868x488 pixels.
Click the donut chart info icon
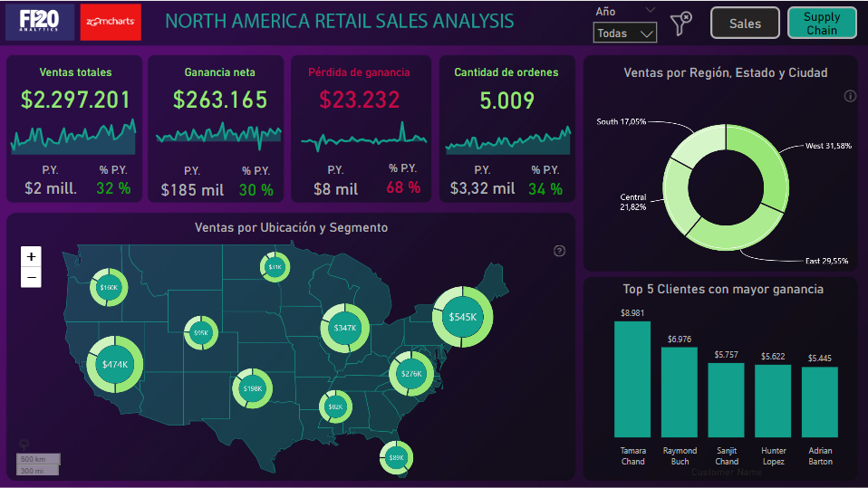(x=850, y=96)
